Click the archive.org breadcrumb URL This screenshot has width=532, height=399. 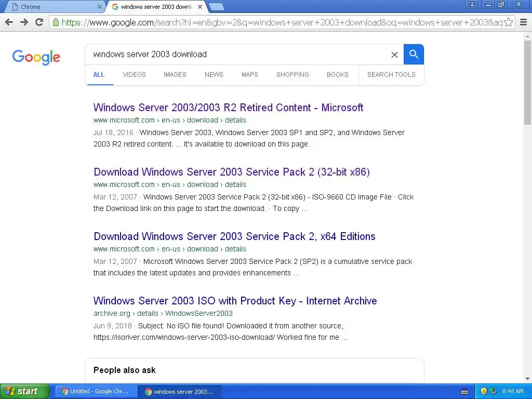click(163, 313)
